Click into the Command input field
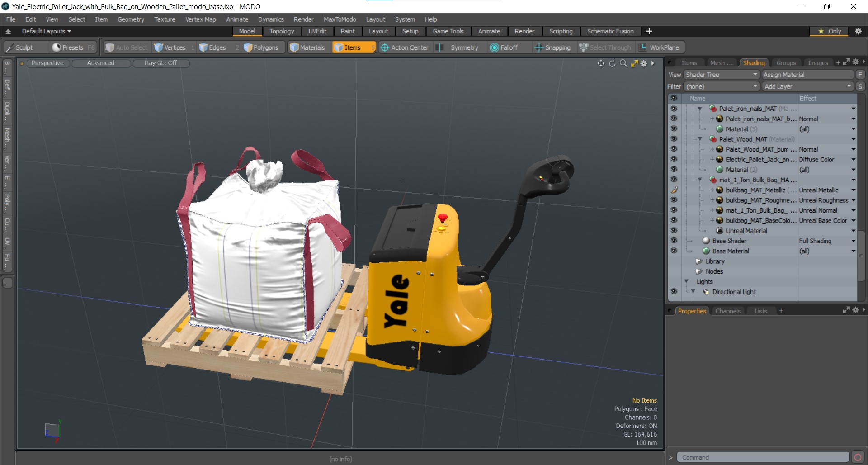868x465 pixels. click(x=763, y=457)
